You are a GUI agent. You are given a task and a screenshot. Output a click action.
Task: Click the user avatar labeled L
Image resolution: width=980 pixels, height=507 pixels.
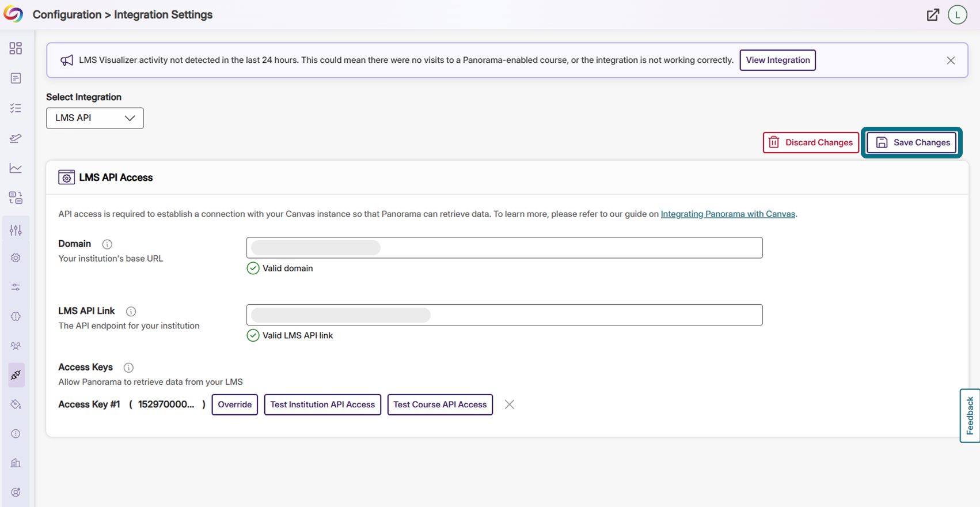tap(958, 15)
